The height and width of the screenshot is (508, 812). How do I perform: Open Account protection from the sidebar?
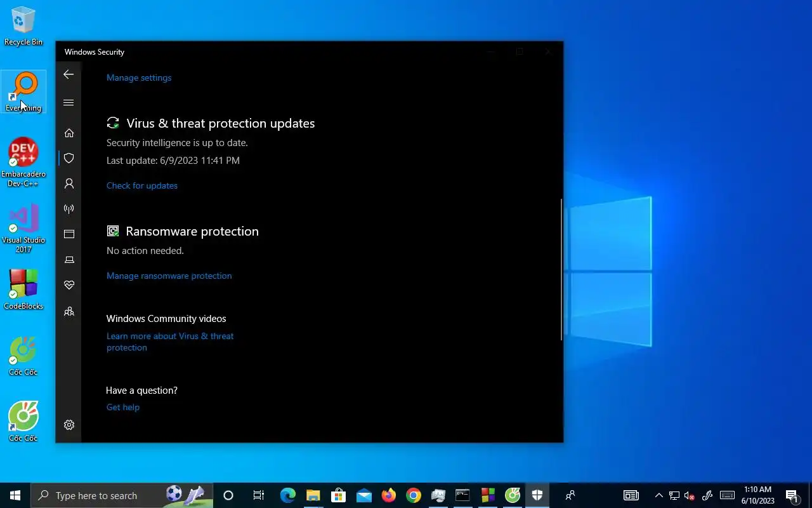click(x=69, y=184)
